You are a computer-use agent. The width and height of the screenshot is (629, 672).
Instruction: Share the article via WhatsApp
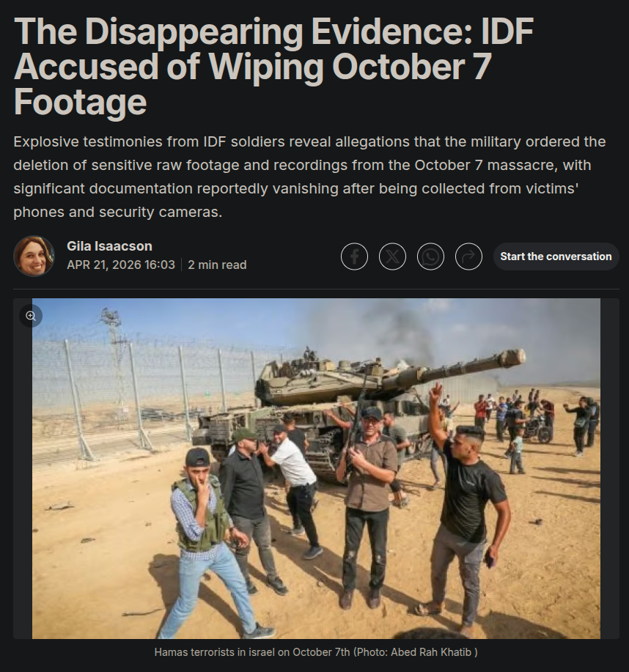click(430, 256)
